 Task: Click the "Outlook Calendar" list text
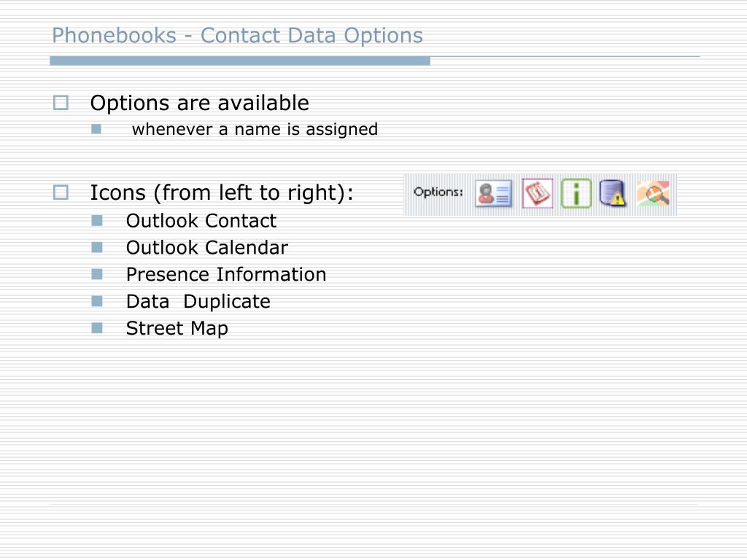[206, 248]
